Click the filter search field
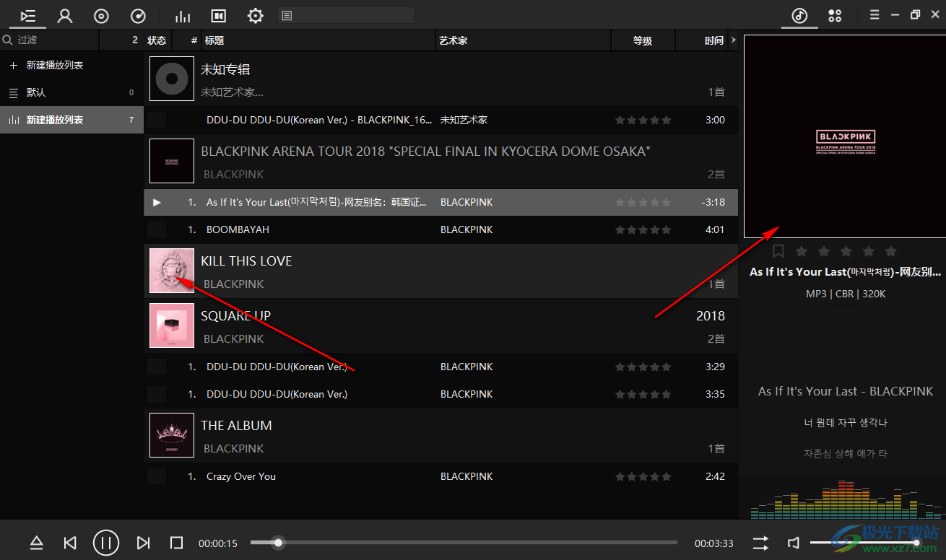The image size is (946, 560). coord(49,40)
